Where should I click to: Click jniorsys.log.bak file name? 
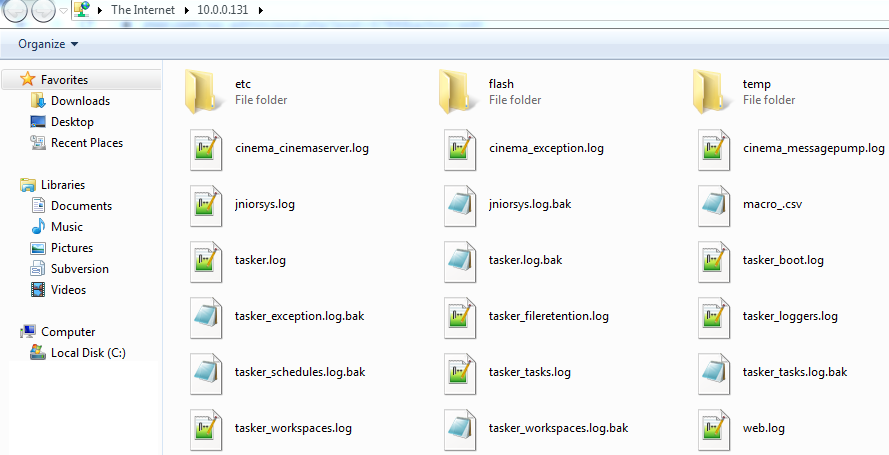[530, 205]
